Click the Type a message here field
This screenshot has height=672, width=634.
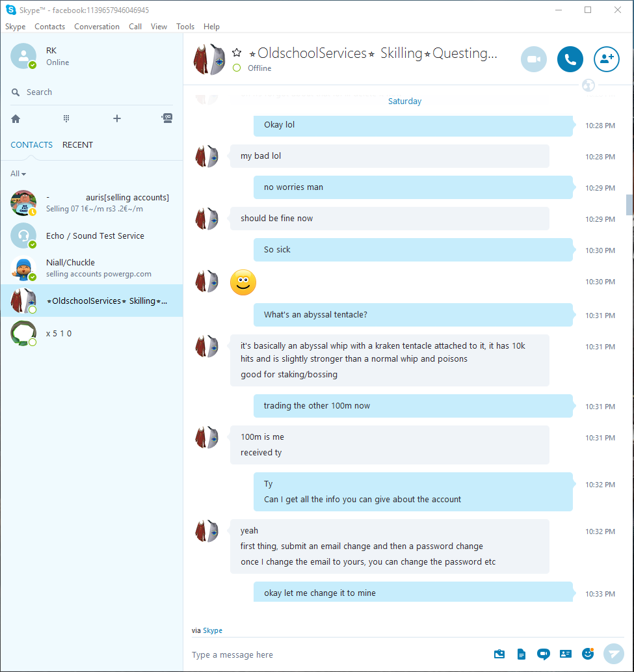tap(338, 655)
